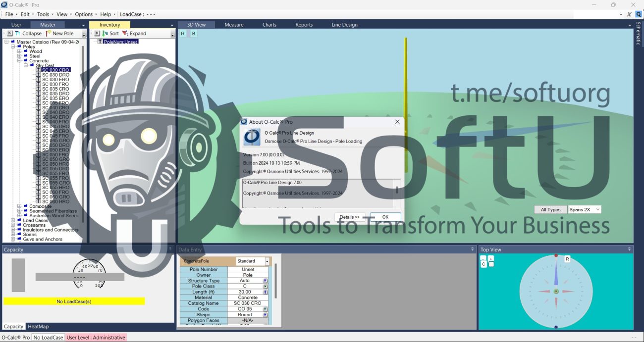644x342 pixels.
Task: Switch to the Line Design tab
Action: pyautogui.click(x=344, y=25)
